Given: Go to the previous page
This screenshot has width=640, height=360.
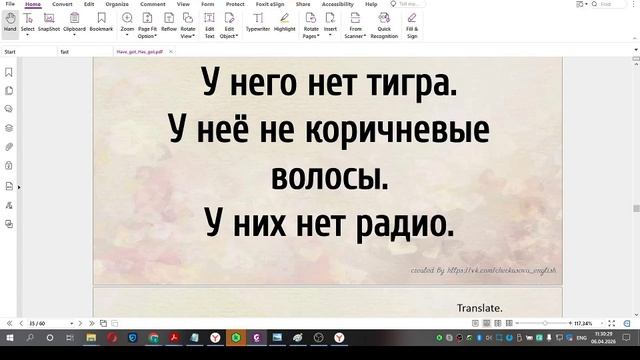Looking at the screenshot, I should pyautogui.click(x=21, y=324).
